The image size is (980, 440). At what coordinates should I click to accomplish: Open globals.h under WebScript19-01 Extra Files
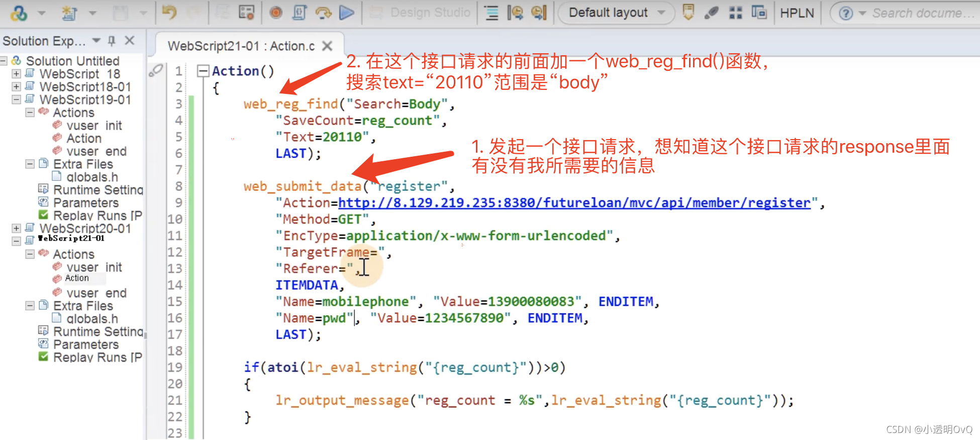92,177
